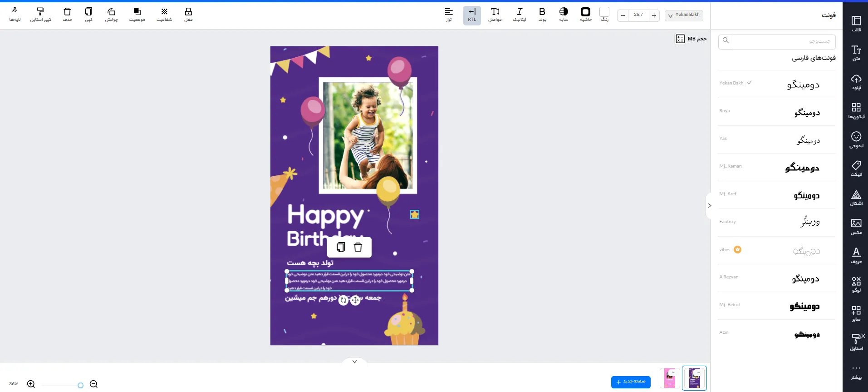Open the emoji (ایموجی) sidebar tab

(x=856, y=139)
